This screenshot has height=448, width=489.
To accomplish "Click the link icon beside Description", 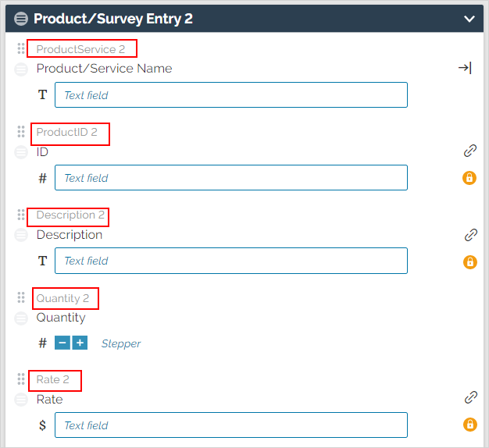I will click(x=470, y=235).
